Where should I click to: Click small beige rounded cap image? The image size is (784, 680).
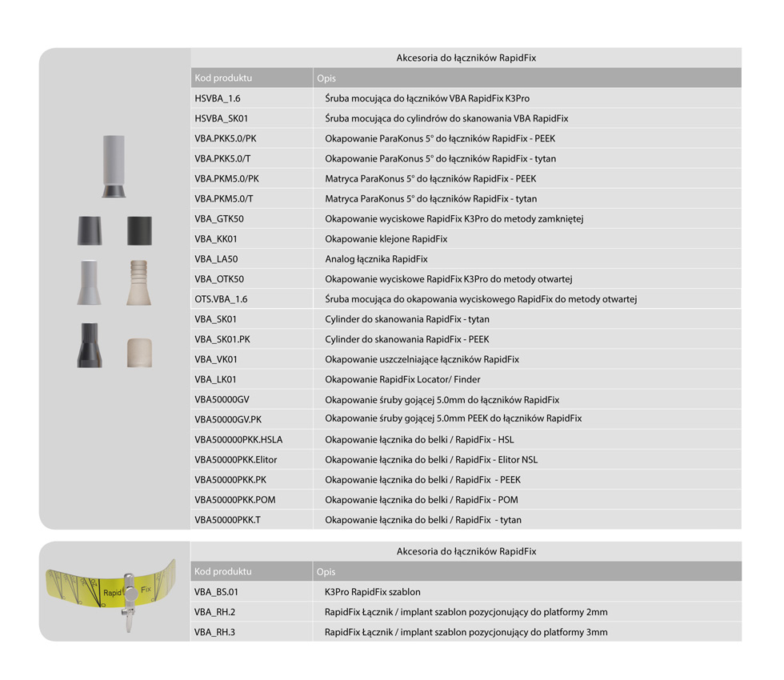(139, 353)
